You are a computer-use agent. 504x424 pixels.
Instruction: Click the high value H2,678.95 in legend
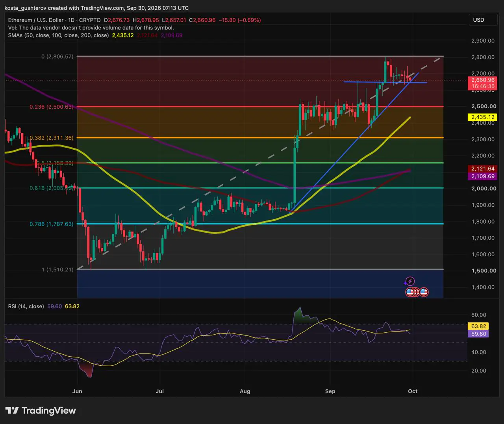146,20
